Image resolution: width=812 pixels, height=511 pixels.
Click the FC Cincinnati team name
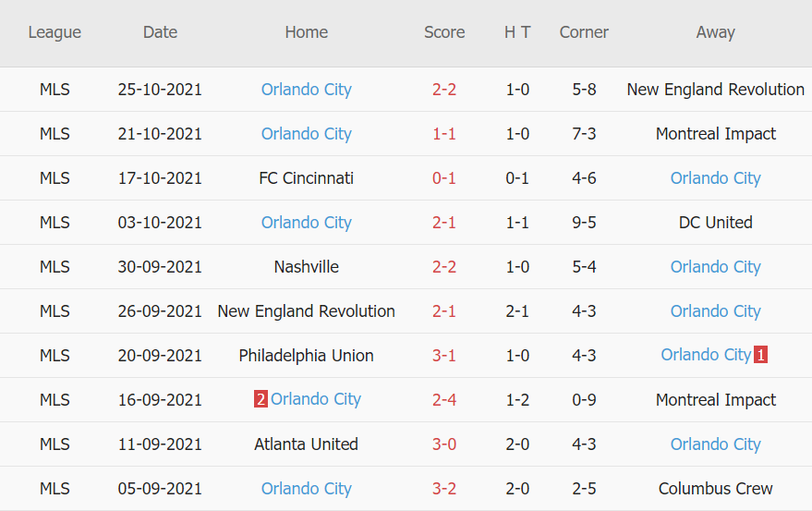[x=306, y=178]
